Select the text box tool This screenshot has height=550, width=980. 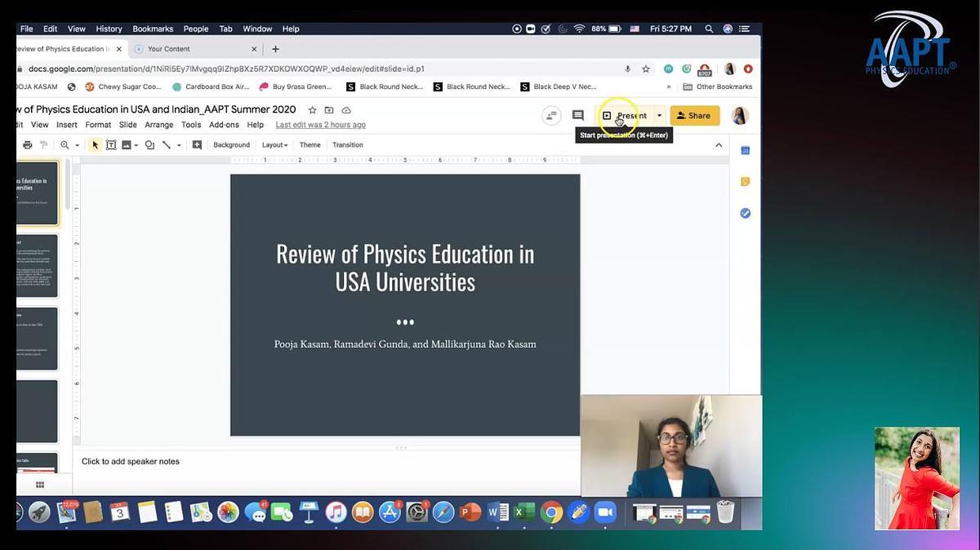[111, 145]
